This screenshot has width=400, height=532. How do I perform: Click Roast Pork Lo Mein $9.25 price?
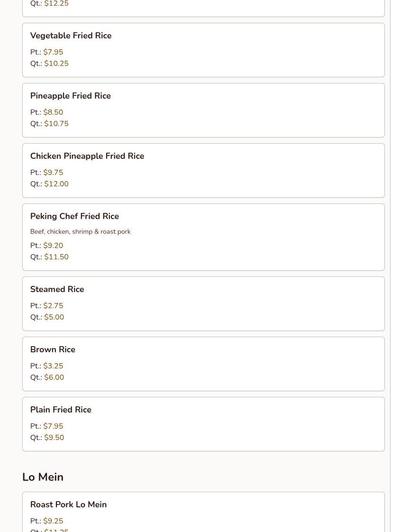53,521
